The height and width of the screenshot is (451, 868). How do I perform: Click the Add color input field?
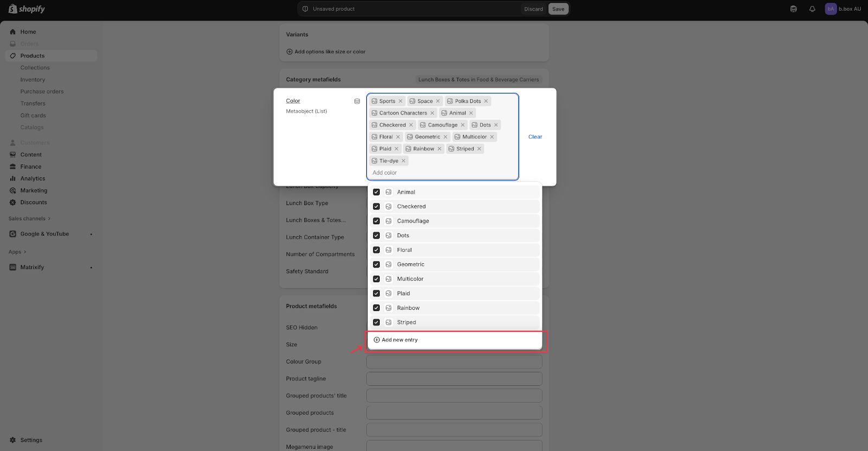click(x=442, y=173)
